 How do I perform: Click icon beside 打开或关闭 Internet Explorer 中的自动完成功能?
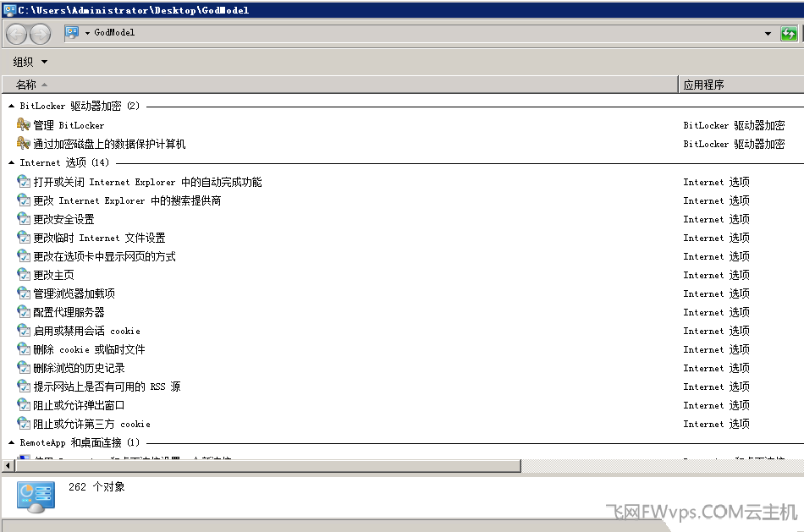(x=24, y=182)
